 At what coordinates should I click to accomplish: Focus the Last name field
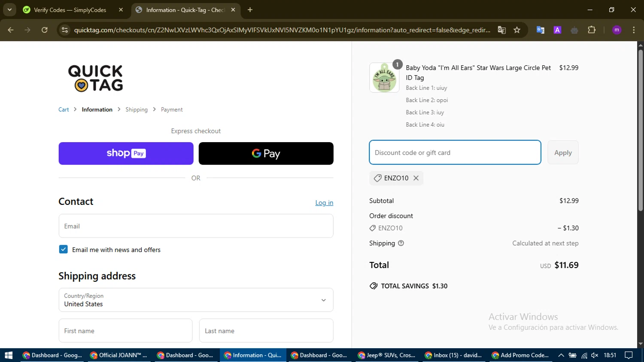point(266,331)
